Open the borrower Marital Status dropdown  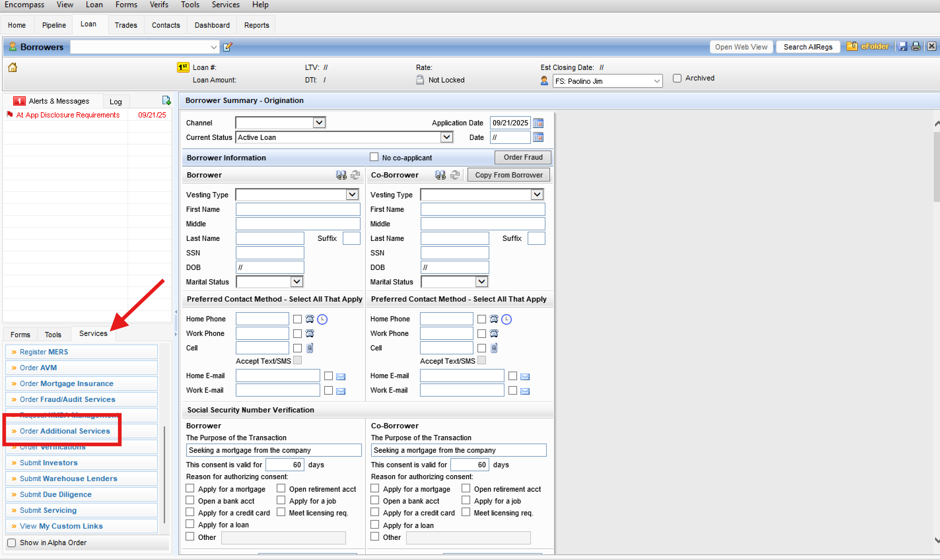click(x=297, y=281)
